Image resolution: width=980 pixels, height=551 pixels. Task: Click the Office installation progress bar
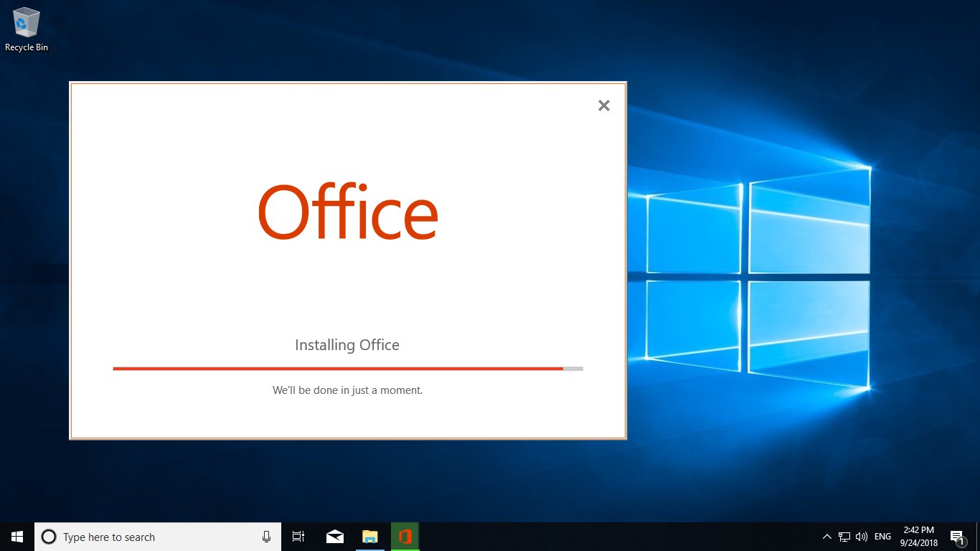tap(347, 368)
